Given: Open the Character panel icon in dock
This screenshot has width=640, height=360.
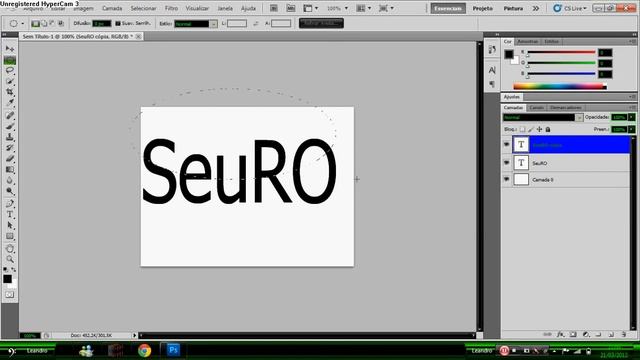Looking at the screenshot, I should click(x=492, y=70).
